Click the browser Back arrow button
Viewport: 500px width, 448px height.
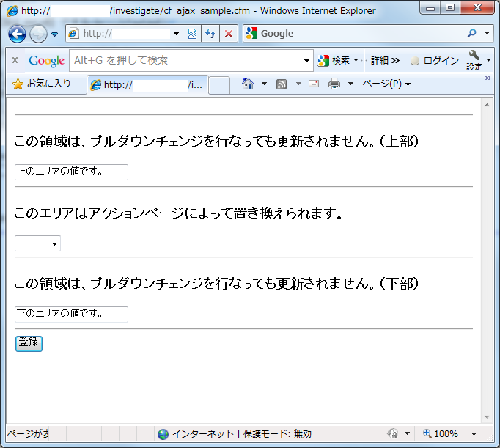(x=18, y=34)
